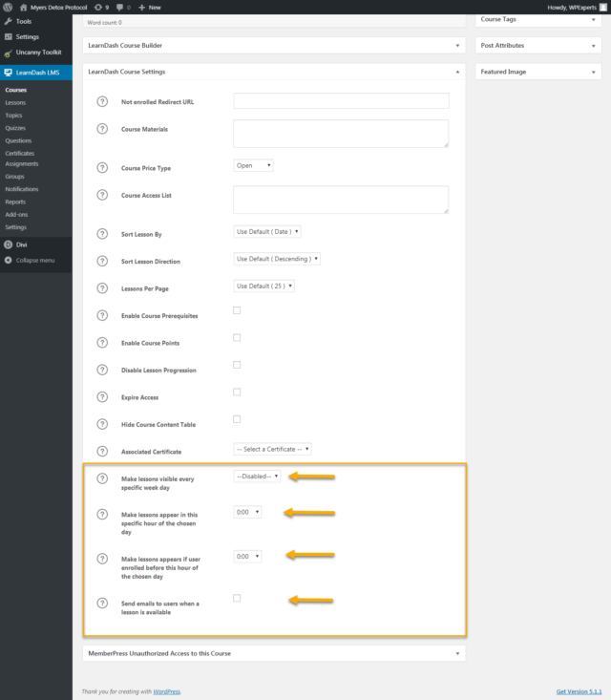Open the Groups submenu item
This screenshot has height=700, width=611.
click(14, 177)
